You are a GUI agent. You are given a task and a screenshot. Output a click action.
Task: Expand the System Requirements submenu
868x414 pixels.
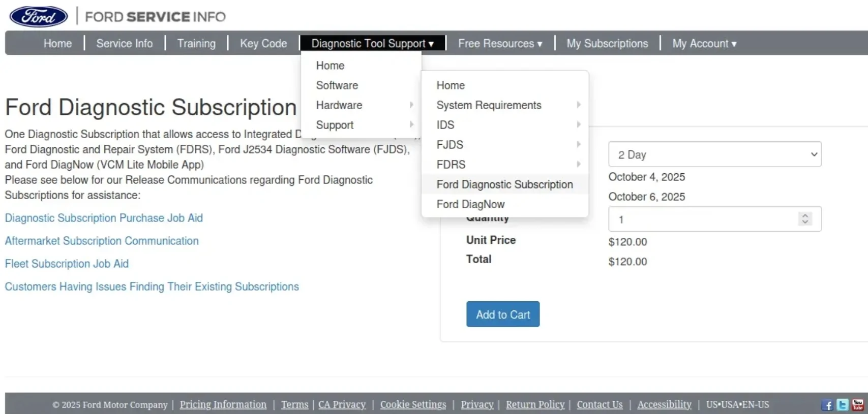pyautogui.click(x=505, y=105)
